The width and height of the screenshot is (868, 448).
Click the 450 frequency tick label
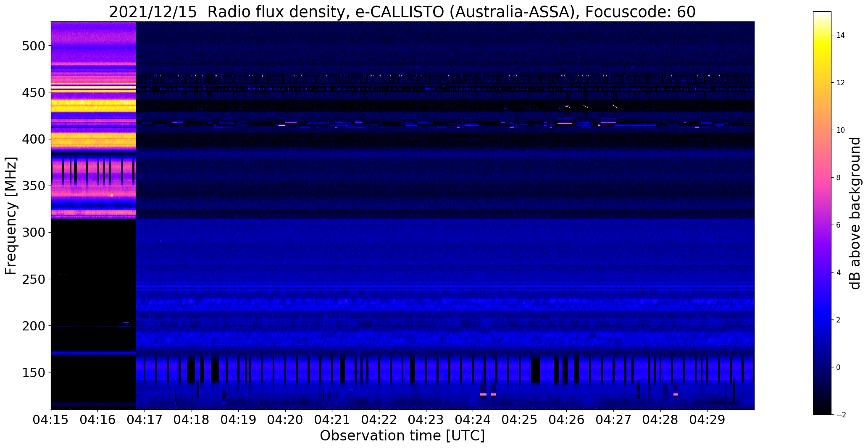click(34, 92)
